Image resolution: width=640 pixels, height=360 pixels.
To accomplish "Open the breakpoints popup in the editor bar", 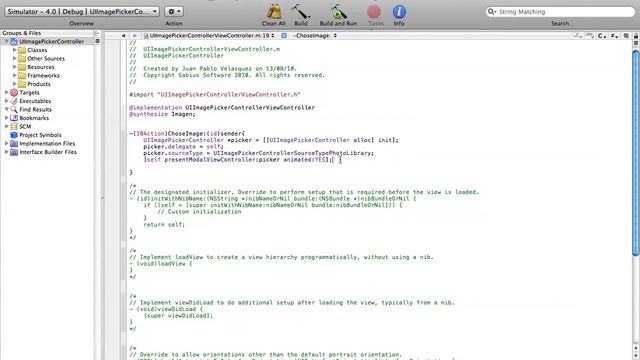I will coord(589,36).
